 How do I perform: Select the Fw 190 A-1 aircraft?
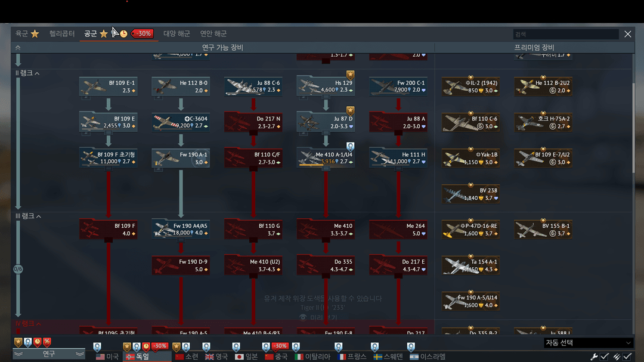tap(181, 158)
